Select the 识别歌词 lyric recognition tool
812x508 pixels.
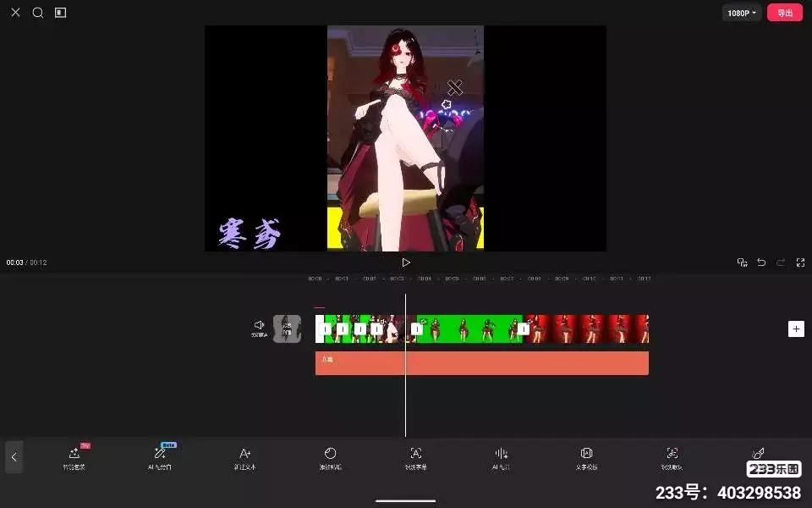click(x=672, y=458)
